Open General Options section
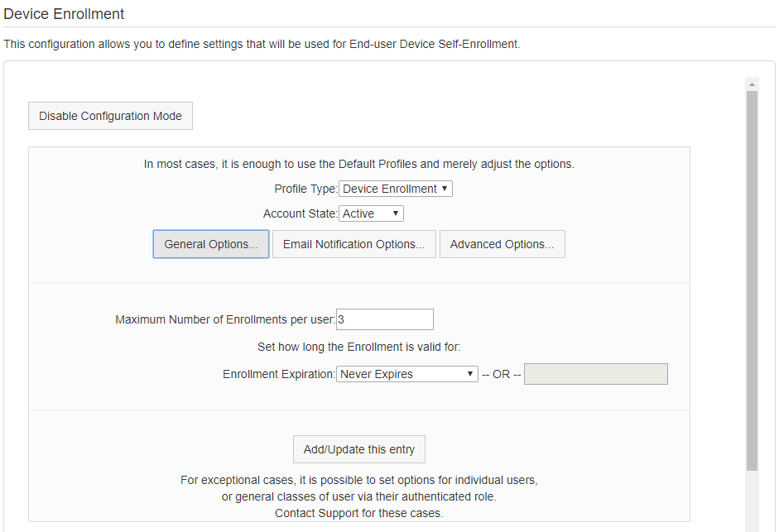This screenshot has width=779, height=532. click(x=211, y=244)
